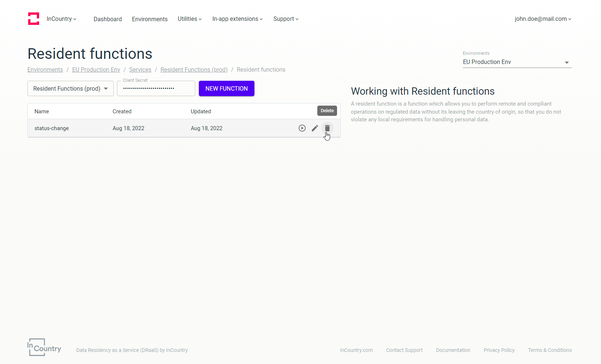Follow the Services breadcrumb link
Image resolution: width=601 pixels, height=364 pixels.
point(140,70)
